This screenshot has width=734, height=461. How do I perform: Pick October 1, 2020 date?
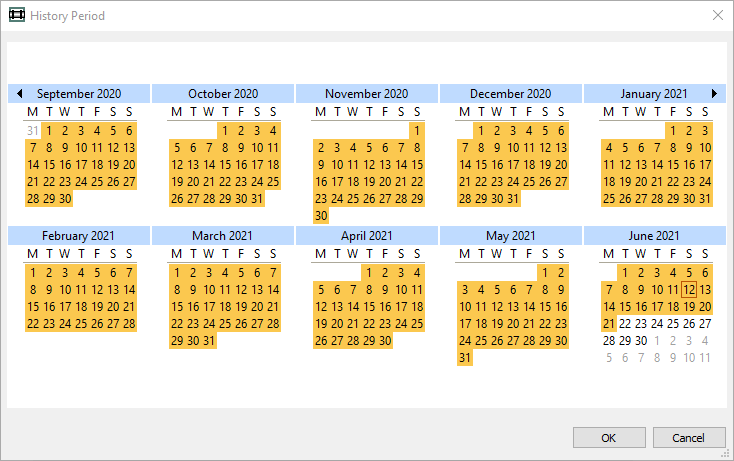[x=225, y=131]
